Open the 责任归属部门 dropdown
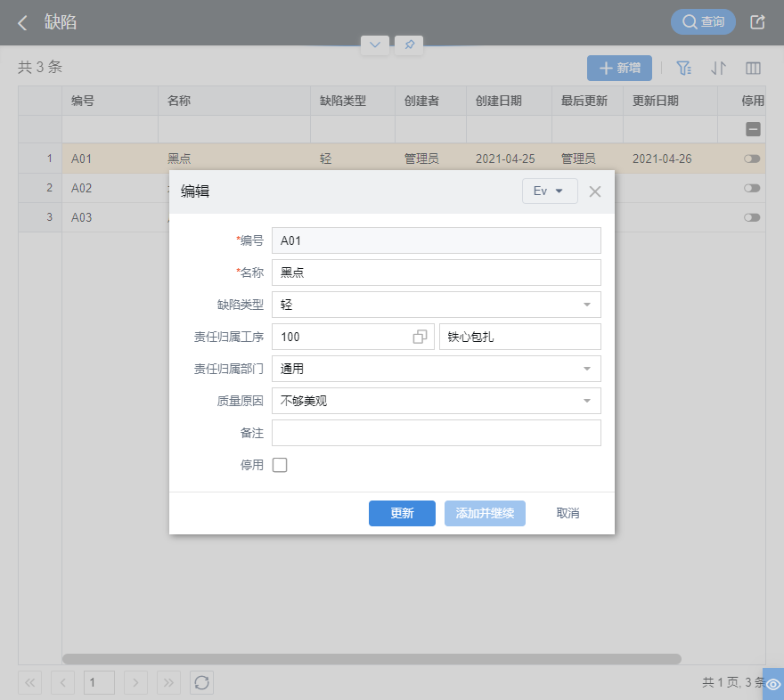784x700 pixels. (436, 369)
